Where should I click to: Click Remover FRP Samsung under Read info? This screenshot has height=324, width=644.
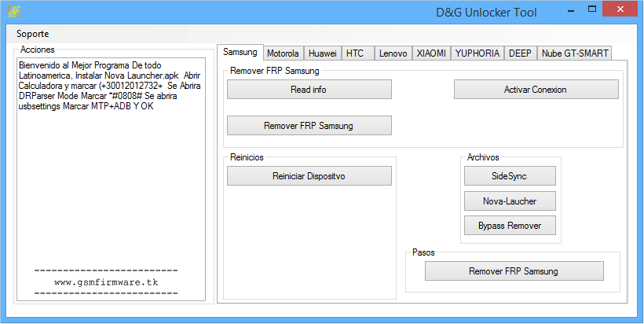pyautogui.click(x=309, y=126)
